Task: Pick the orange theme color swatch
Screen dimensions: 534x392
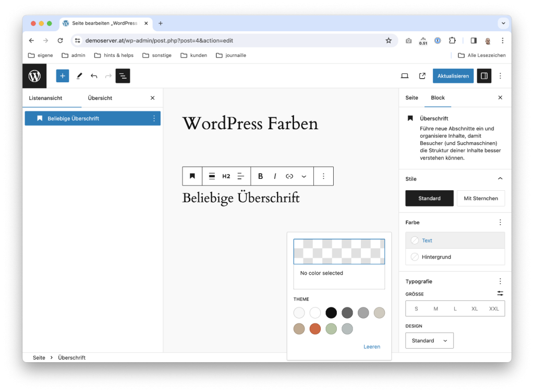Action: point(315,329)
